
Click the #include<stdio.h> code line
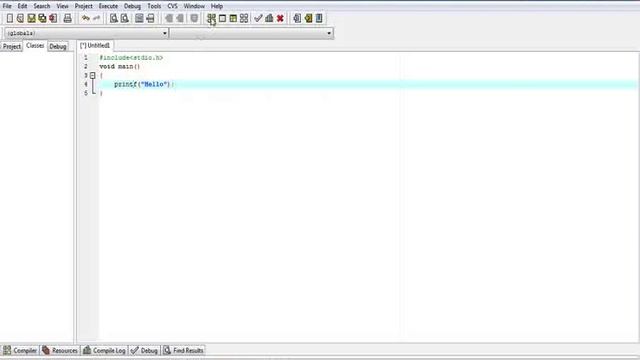(x=131, y=58)
